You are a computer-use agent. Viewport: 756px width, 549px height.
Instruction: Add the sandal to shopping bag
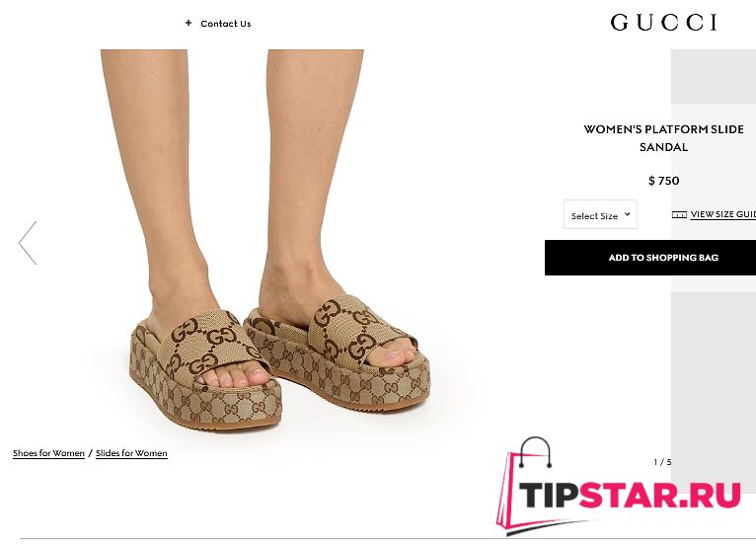coord(650,258)
